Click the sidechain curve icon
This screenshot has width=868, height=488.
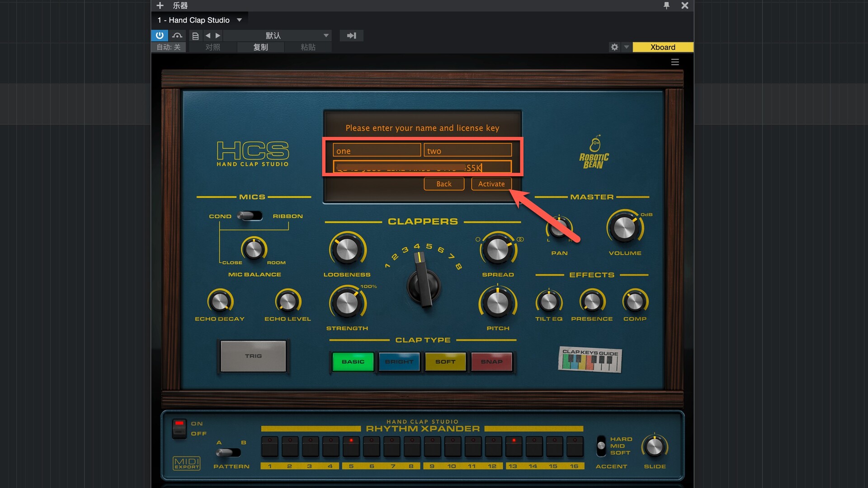coord(177,35)
